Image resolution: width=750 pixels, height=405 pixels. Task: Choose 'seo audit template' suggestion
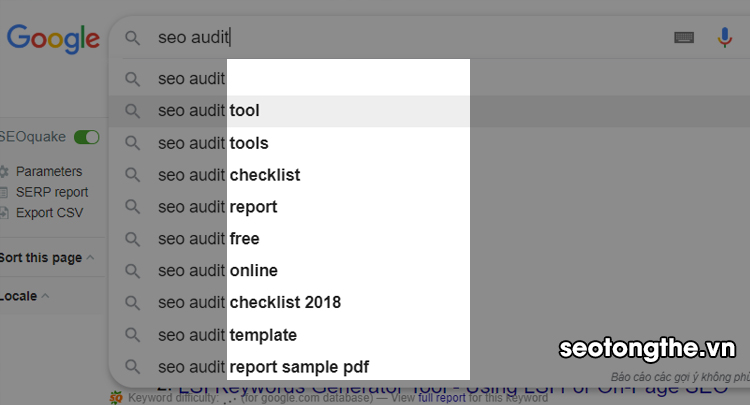[x=263, y=335]
